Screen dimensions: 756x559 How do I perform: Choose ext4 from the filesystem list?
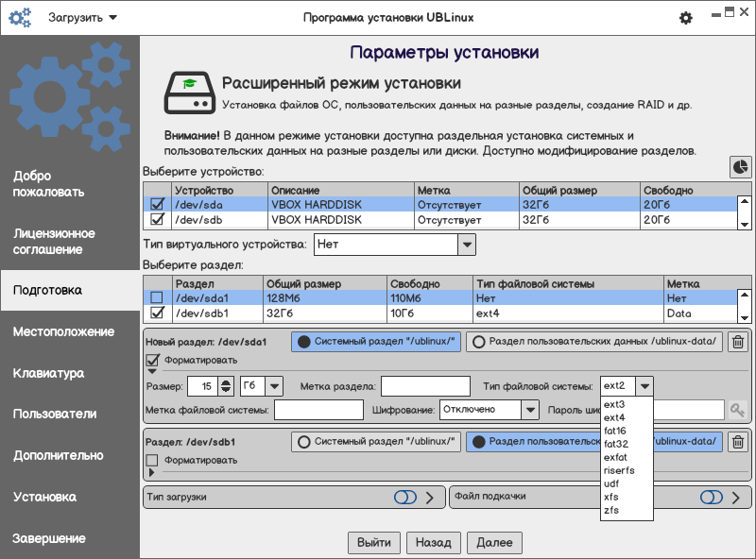[x=614, y=417]
